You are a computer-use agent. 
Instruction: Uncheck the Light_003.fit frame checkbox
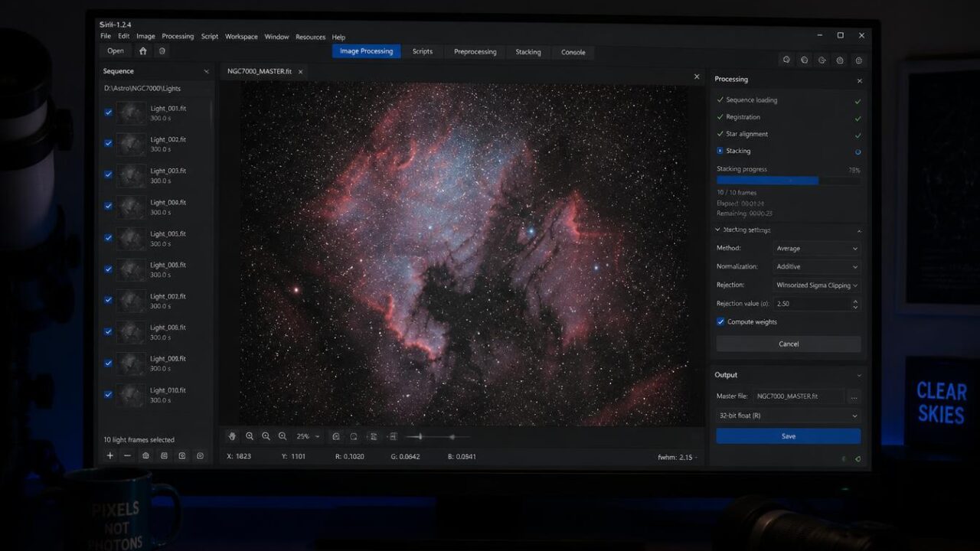pos(109,175)
